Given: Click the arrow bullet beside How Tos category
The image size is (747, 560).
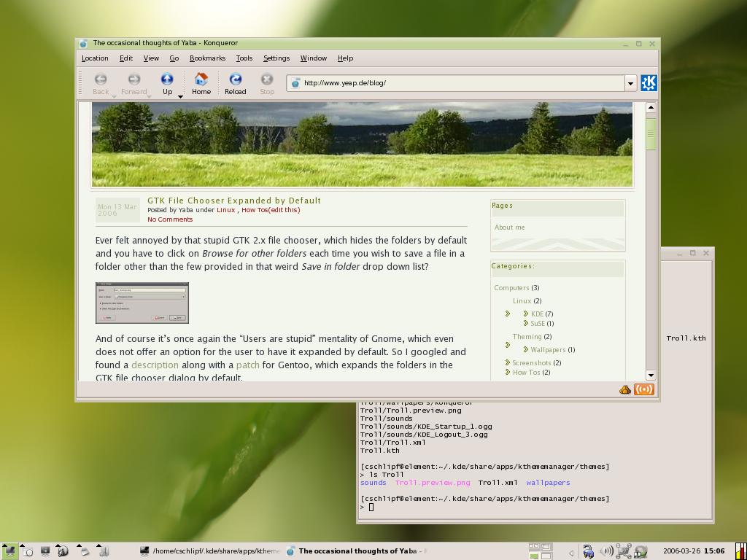Looking at the screenshot, I should pyautogui.click(x=508, y=372).
